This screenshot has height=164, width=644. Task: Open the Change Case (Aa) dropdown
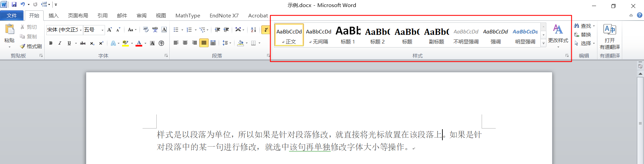pyautogui.click(x=132, y=30)
